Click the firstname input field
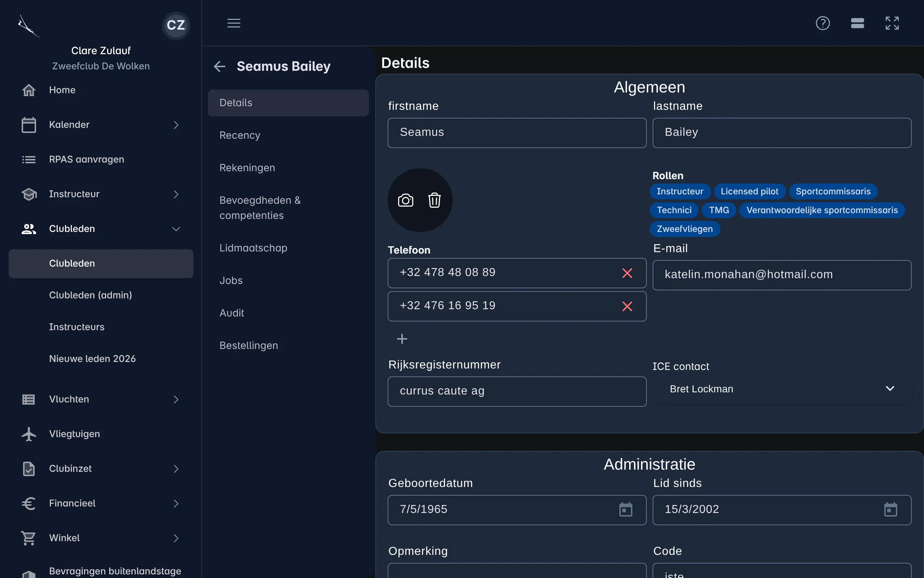Image resolution: width=924 pixels, height=578 pixels. (517, 133)
